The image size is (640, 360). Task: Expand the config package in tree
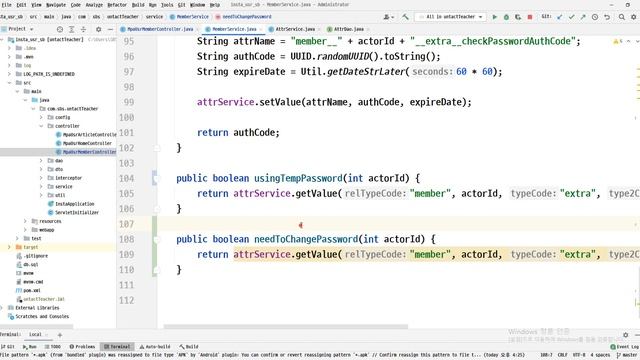pyautogui.click(x=41, y=118)
